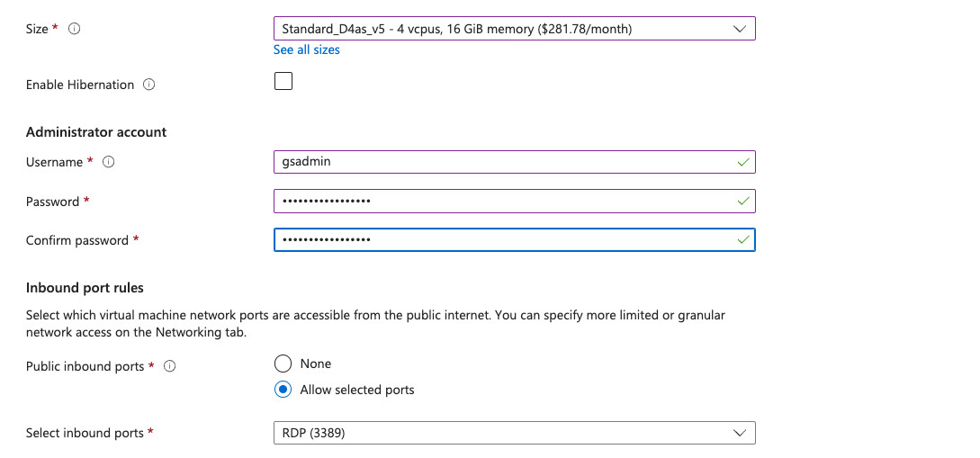Click the Inbound port rules heading

click(85, 288)
